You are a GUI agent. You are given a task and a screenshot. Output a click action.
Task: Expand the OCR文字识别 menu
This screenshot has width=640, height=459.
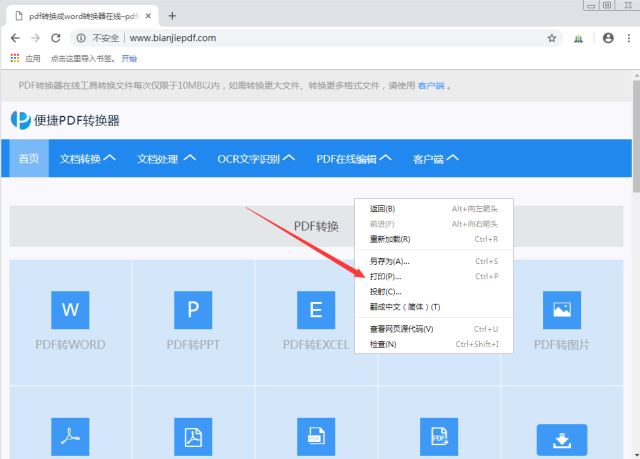coord(256,159)
